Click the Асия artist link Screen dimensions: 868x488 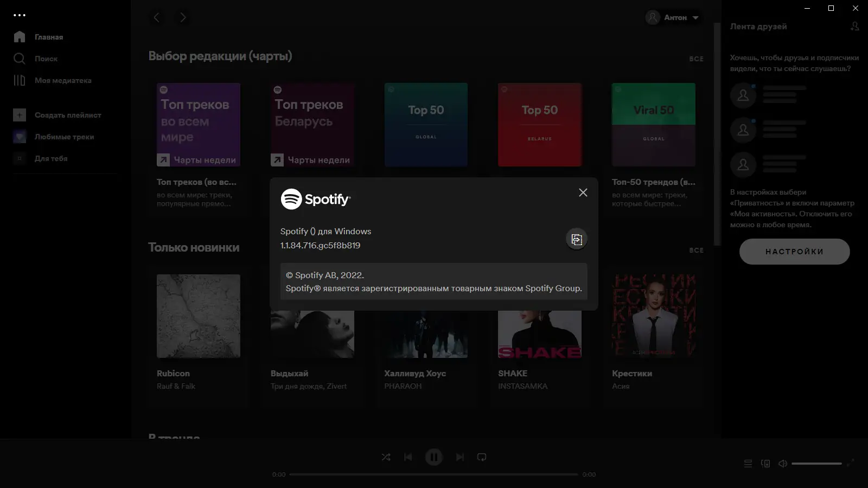click(621, 386)
